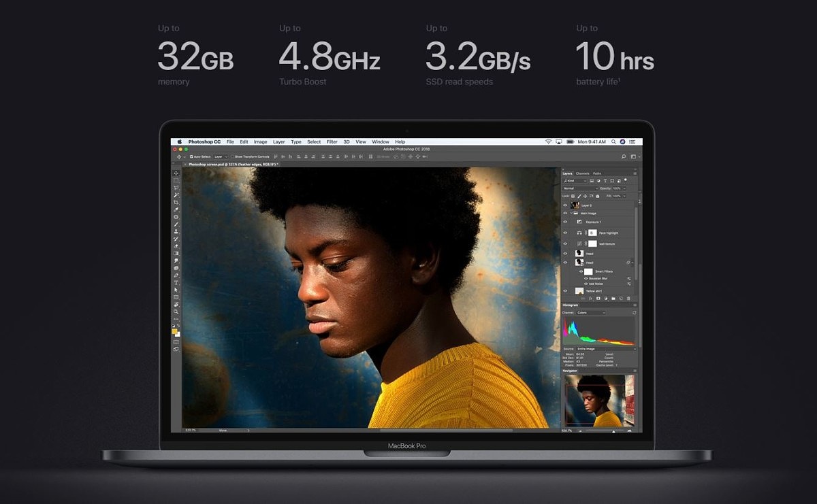Open the histogram Channel dropdown

click(x=591, y=313)
